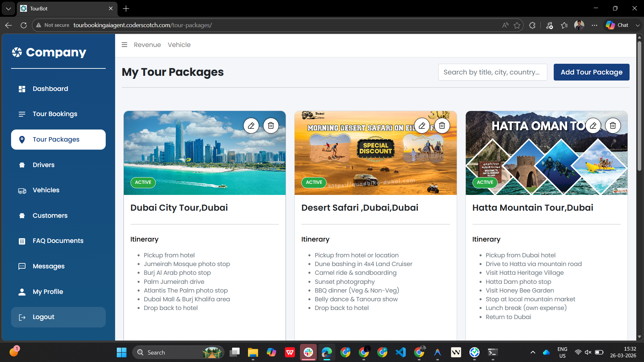
Task: Open the Vehicle tab
Action: point(179,45)
